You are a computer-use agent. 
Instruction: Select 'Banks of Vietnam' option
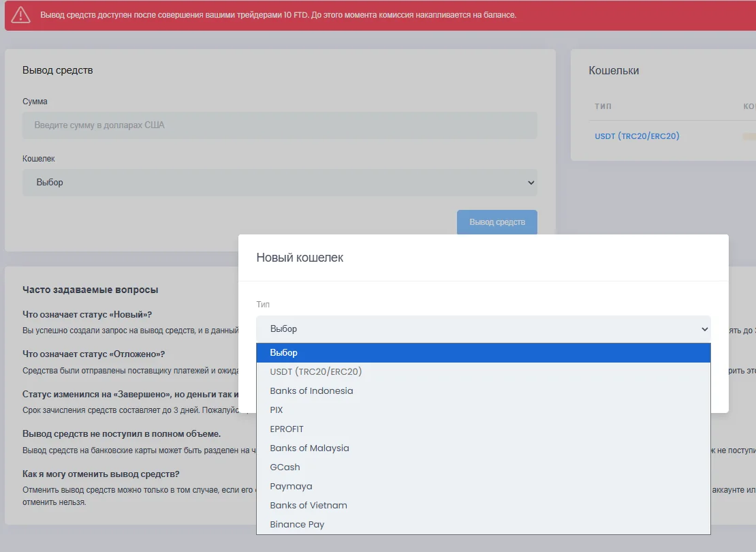pos(483,505)
